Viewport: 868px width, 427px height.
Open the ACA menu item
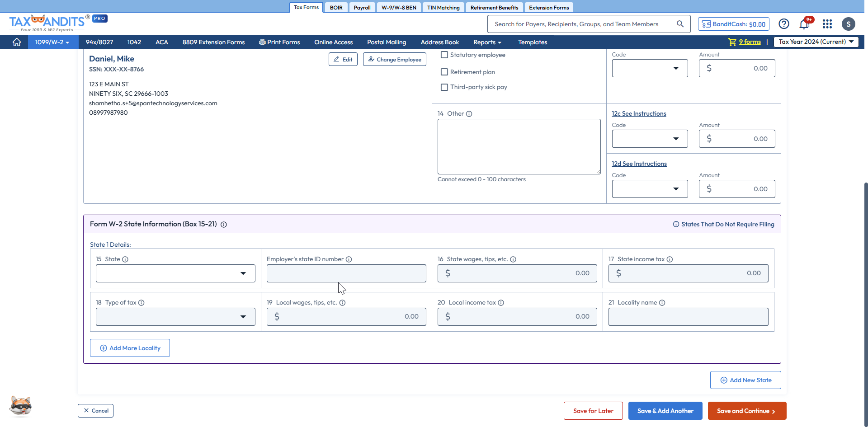[161, 42]
